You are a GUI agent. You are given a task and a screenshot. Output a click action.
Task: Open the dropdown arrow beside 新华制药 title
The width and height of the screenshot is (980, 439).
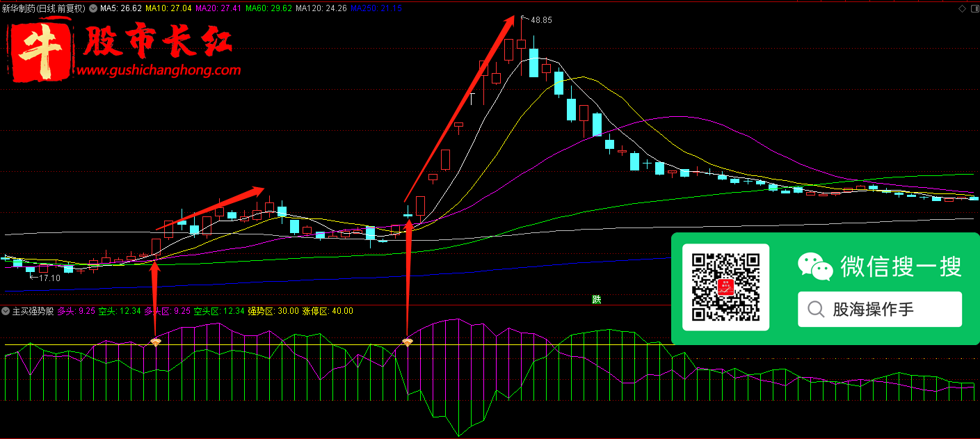pos(93,9)
